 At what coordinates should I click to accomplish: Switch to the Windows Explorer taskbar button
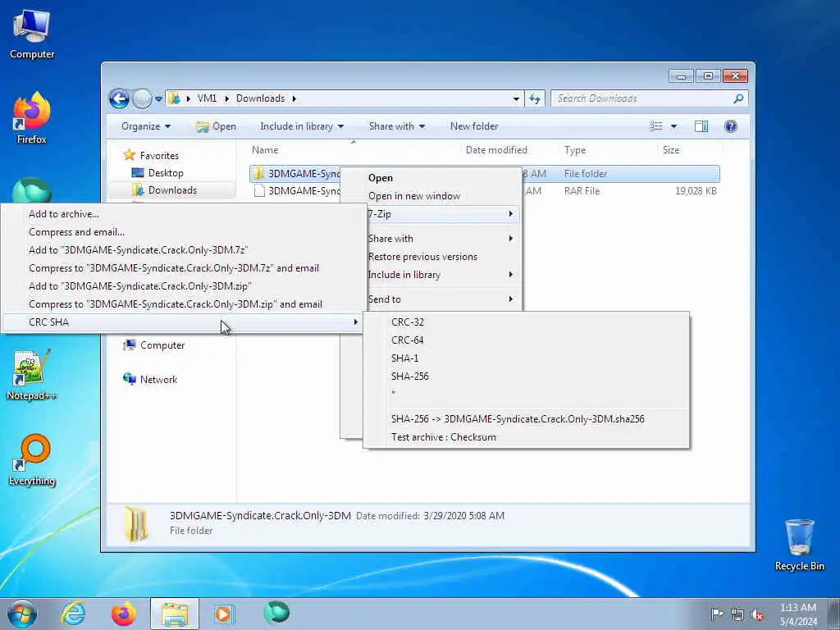coord(175,614)
